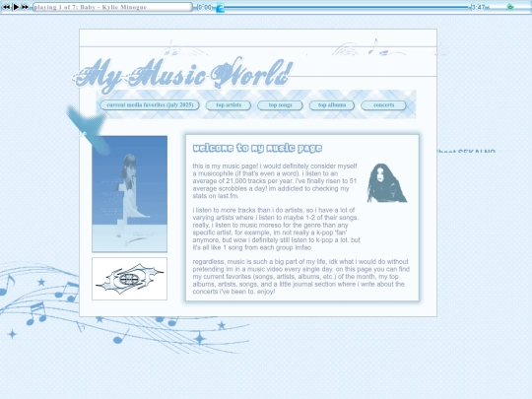The width and height of the screenshot is (532, 399).
Task: Click the previous track button in the music player
Action: tap(6, 7)
